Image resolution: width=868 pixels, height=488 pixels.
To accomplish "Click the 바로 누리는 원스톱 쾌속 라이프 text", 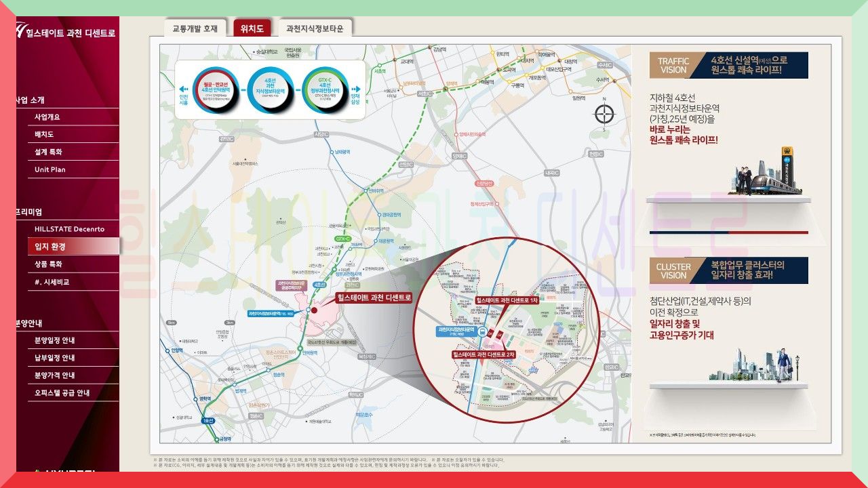I will coord(683,135).
